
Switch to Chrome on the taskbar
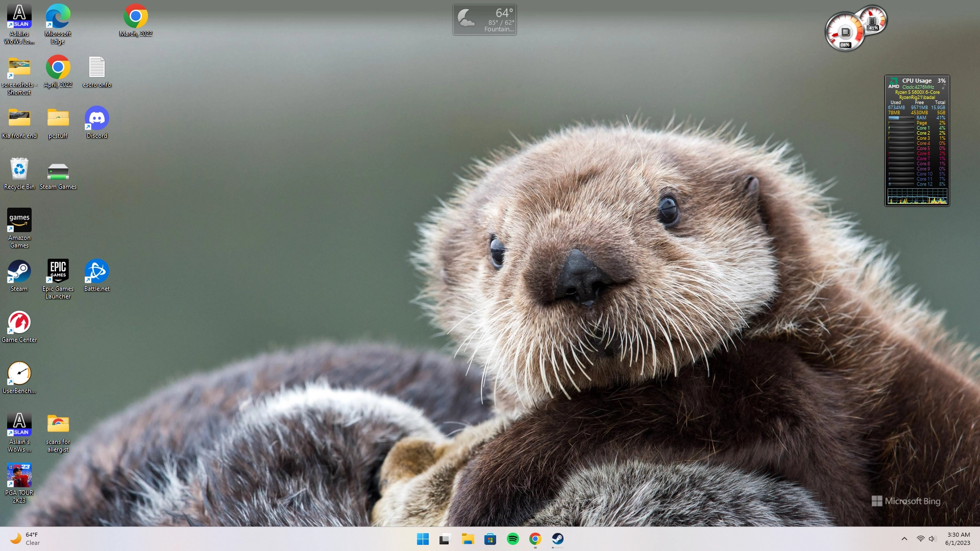coord(535,539)
